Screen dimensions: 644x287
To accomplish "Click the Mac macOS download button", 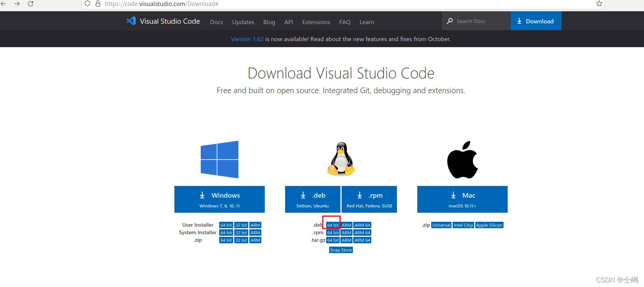I will pyautogui.click(x=462, y=199).
